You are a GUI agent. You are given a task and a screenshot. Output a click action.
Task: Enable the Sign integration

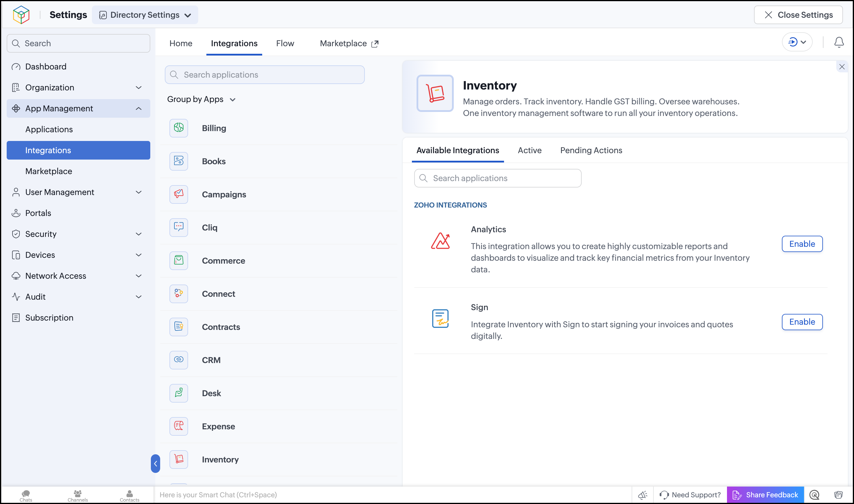[x=802, y=322]
